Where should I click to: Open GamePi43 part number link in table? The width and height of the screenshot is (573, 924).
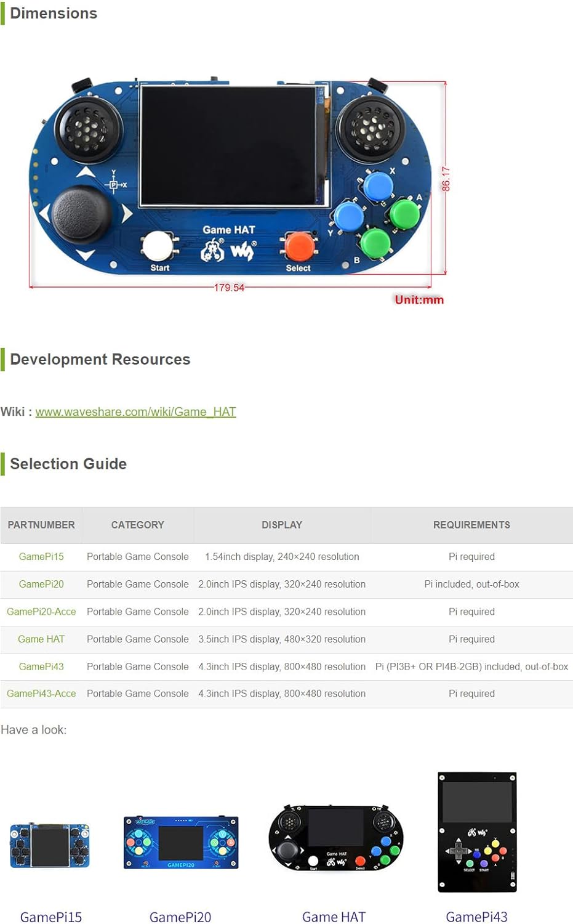[x=41, y=667]
